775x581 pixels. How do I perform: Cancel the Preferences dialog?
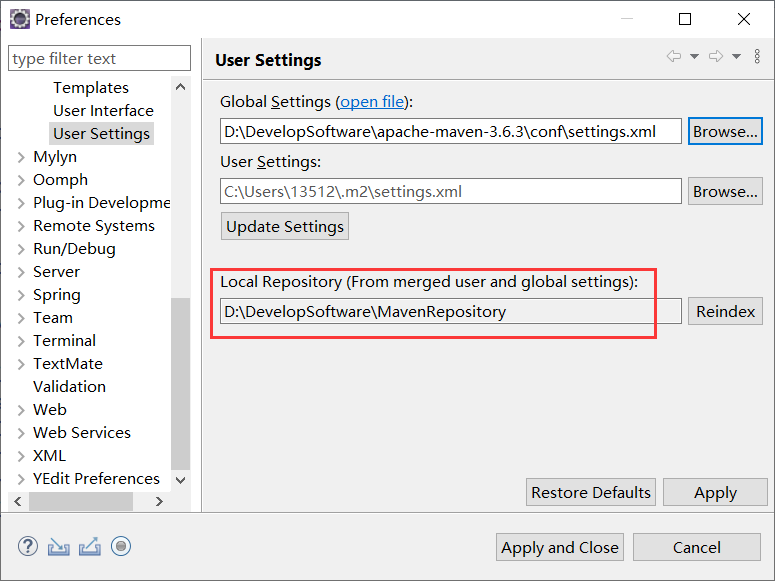pos(696,547)
